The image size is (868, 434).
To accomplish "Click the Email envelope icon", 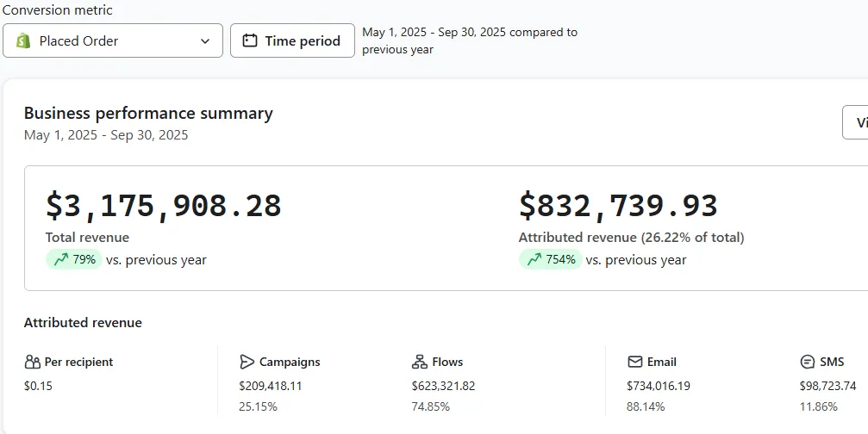I will tap(635, 362).
